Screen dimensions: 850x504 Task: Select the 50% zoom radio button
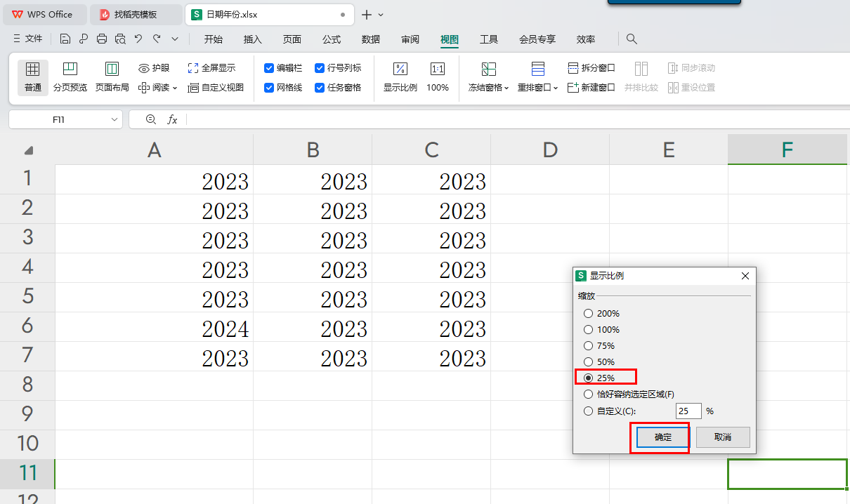point(589,362)
